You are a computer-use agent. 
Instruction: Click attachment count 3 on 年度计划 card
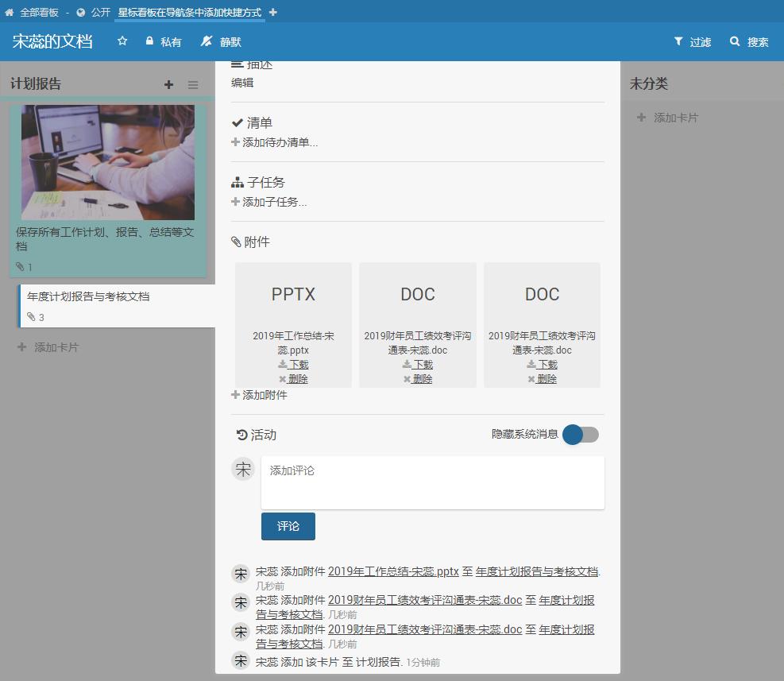[x=36, y=317]
